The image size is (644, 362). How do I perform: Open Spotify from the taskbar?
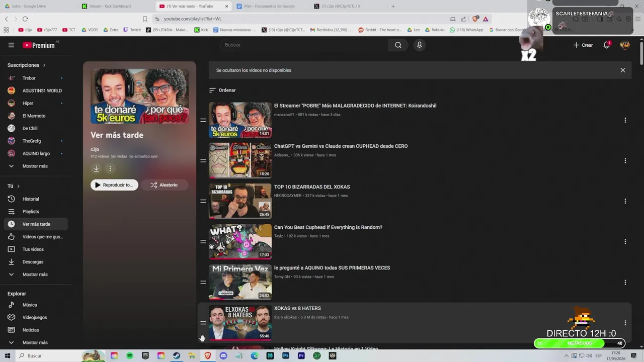click(x=130, y=355)
